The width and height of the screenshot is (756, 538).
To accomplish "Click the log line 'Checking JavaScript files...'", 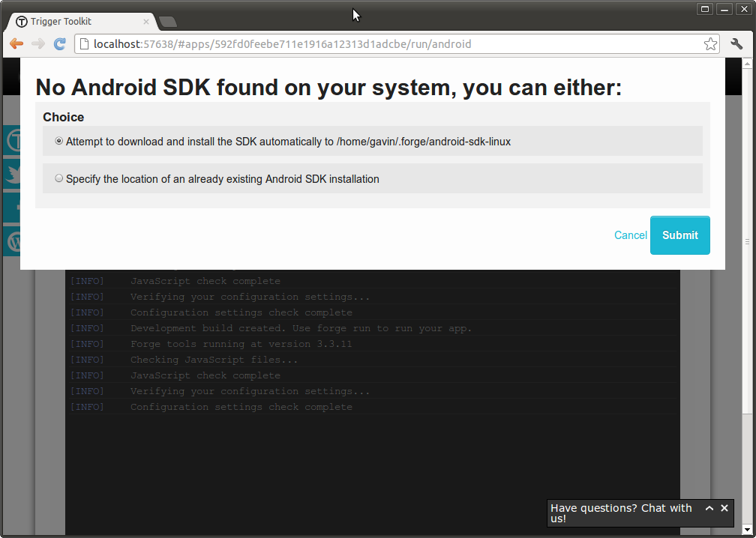I will pos(214,360).
